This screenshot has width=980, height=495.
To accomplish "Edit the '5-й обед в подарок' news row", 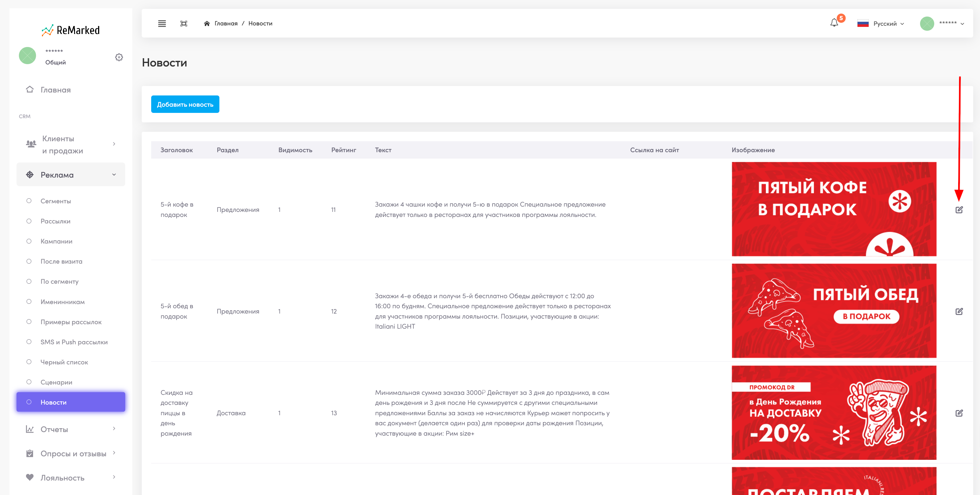I will [959, 311].
